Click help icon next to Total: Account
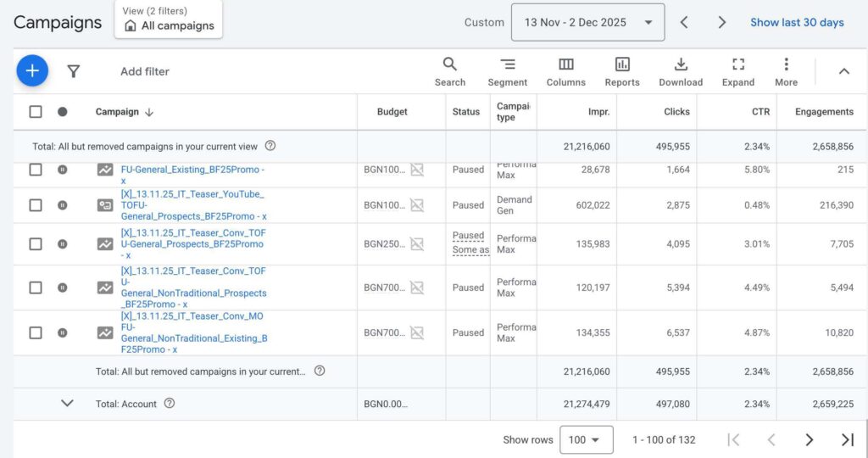Viewport: 868px width, 458px height. [170, 403]
